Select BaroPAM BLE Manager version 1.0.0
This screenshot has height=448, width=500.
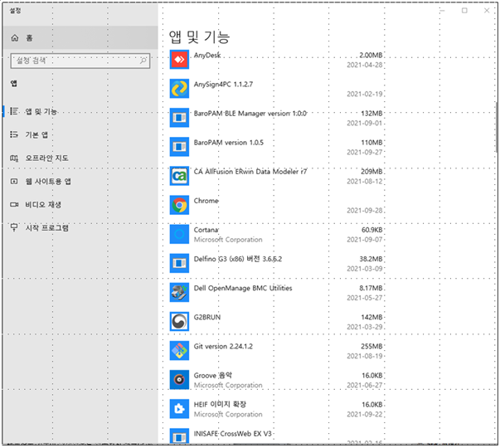click(250, 114)
